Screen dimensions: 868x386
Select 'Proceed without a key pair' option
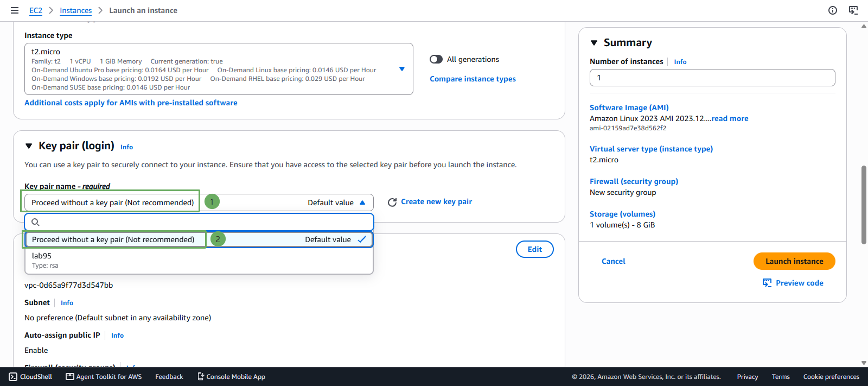click(199, 239)
